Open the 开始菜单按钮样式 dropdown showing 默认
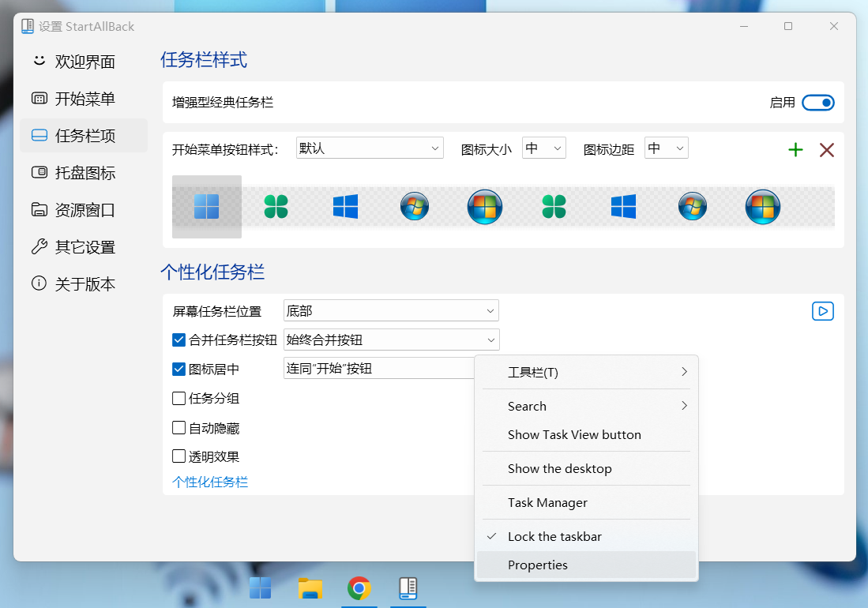Viewport: 868px width, 608px height. (370, 148)
